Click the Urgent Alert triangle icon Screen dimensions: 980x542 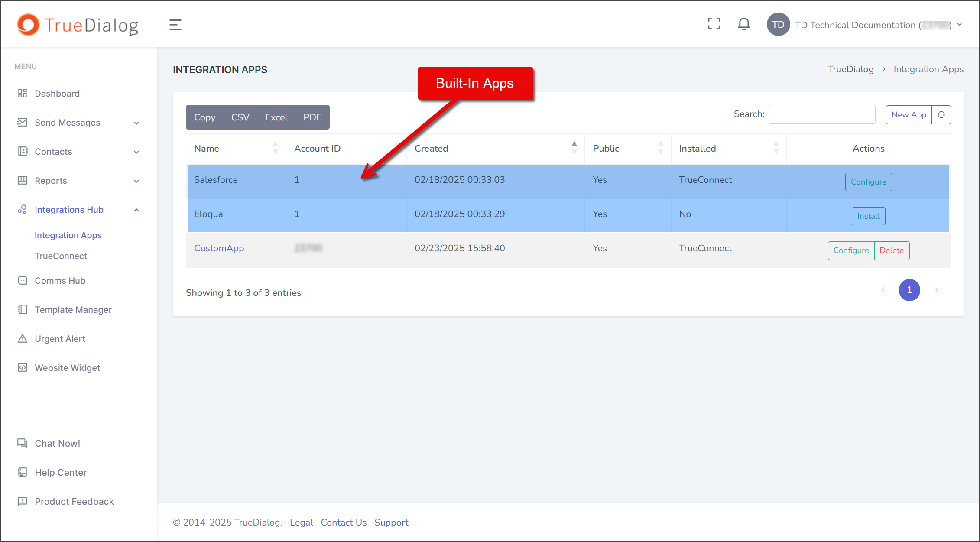(23, 338)
